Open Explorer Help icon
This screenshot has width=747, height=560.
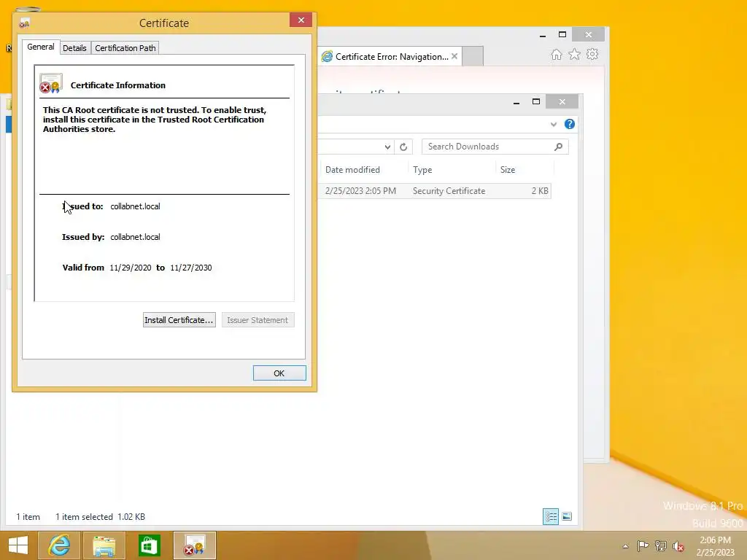tap(569, 124)
